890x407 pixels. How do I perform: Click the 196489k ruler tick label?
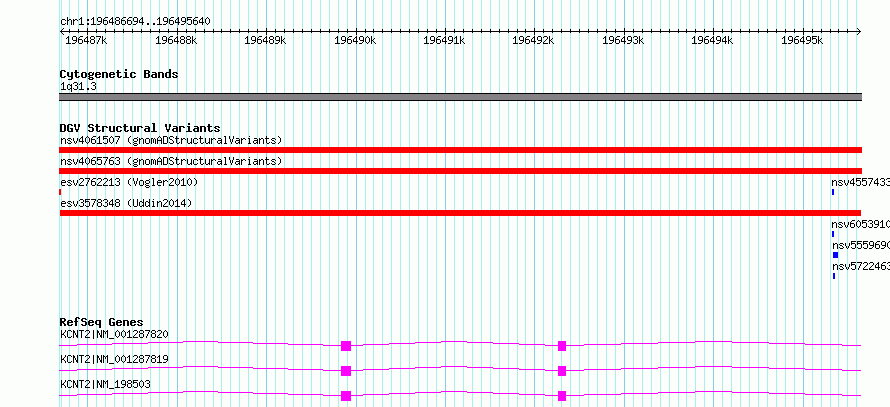pos(265,40)
